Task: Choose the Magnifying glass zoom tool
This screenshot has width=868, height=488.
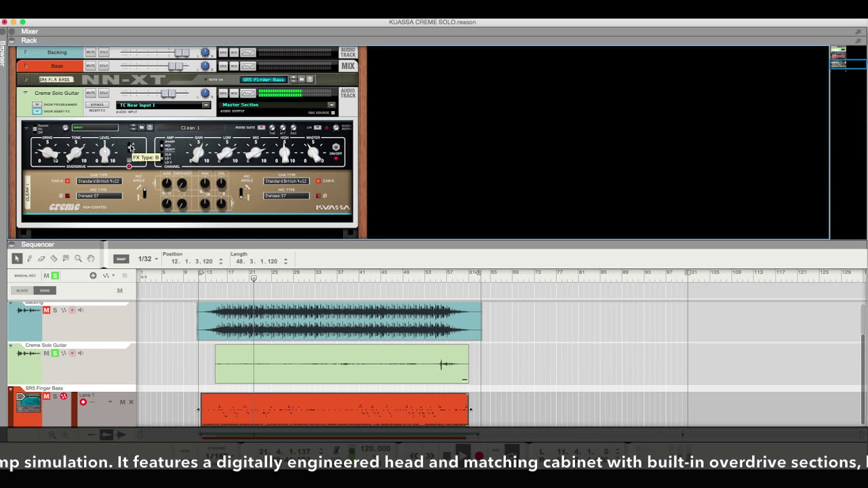Action: pyautogui.click(x=78, y=259)
